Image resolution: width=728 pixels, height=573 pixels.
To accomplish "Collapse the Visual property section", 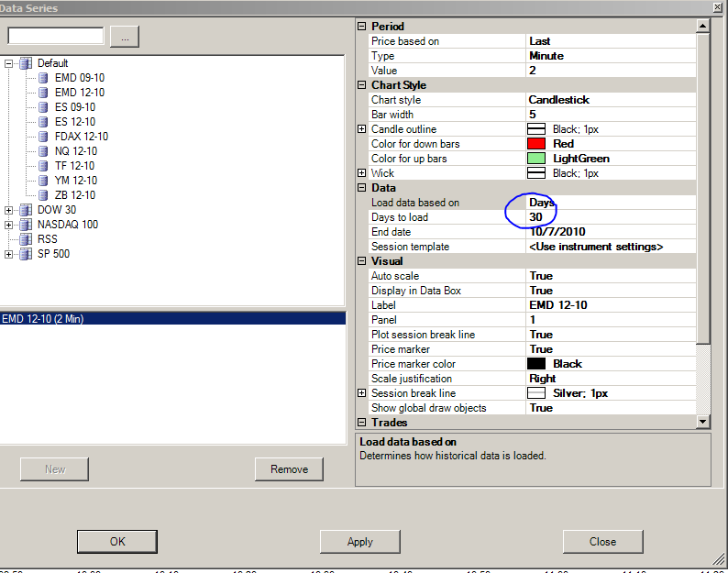I will click(x=361, y=261).
